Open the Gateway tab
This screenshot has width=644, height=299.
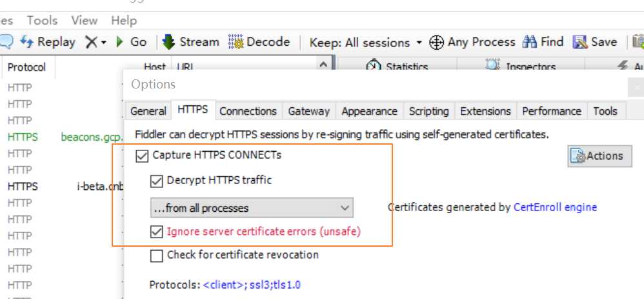coord(309,112)
